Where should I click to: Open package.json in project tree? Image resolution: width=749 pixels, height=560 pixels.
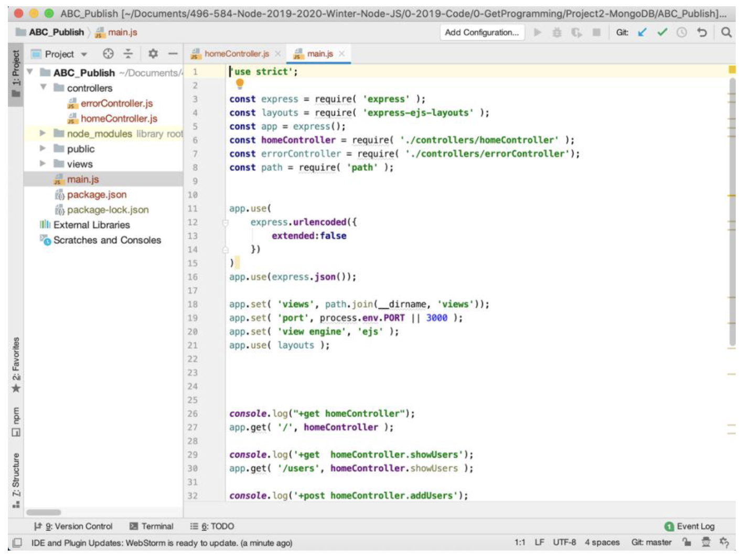97,195
